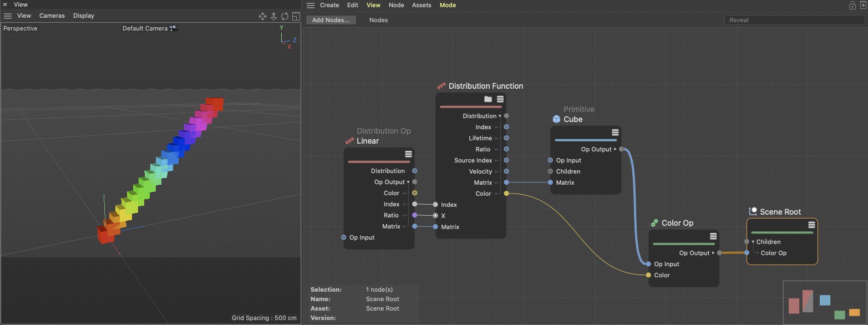
Task: Click the Linear node's hamburger menu icon
Action: pyautogui.click(x=408, y=154)
